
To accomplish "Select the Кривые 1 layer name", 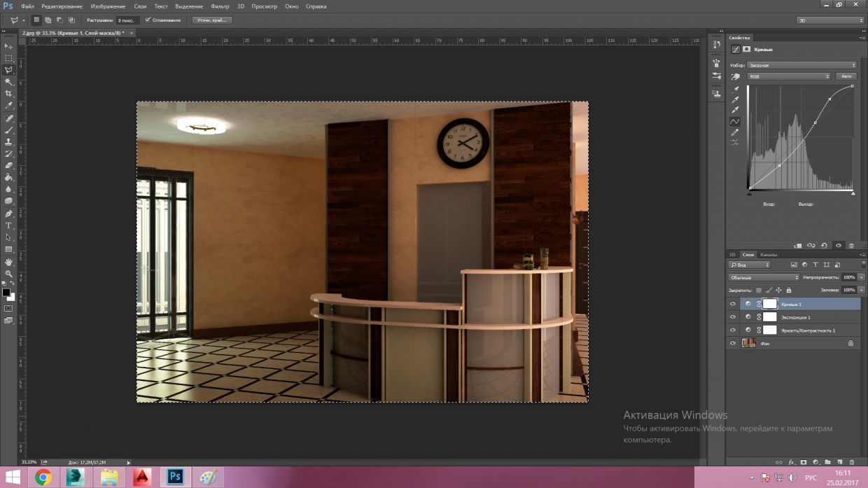I will click(x=791, y=305).
